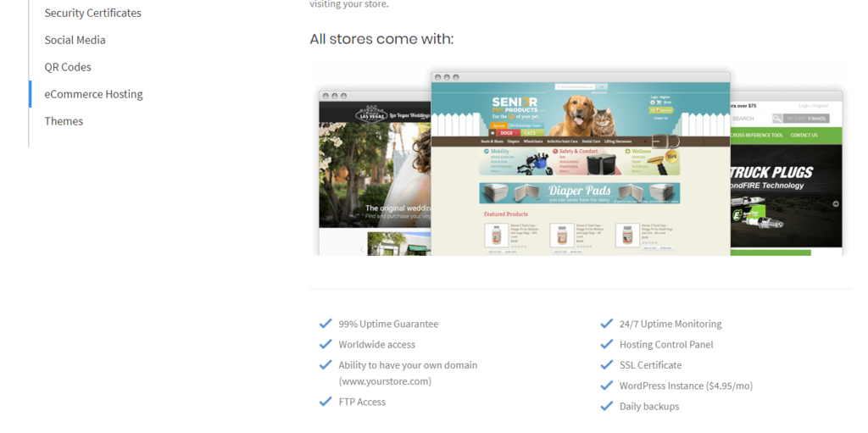Image resolution: width=868 pixels, height=433 pixels.
Task: Open Security Certificates in the sidebar
Action: point(93,13)
